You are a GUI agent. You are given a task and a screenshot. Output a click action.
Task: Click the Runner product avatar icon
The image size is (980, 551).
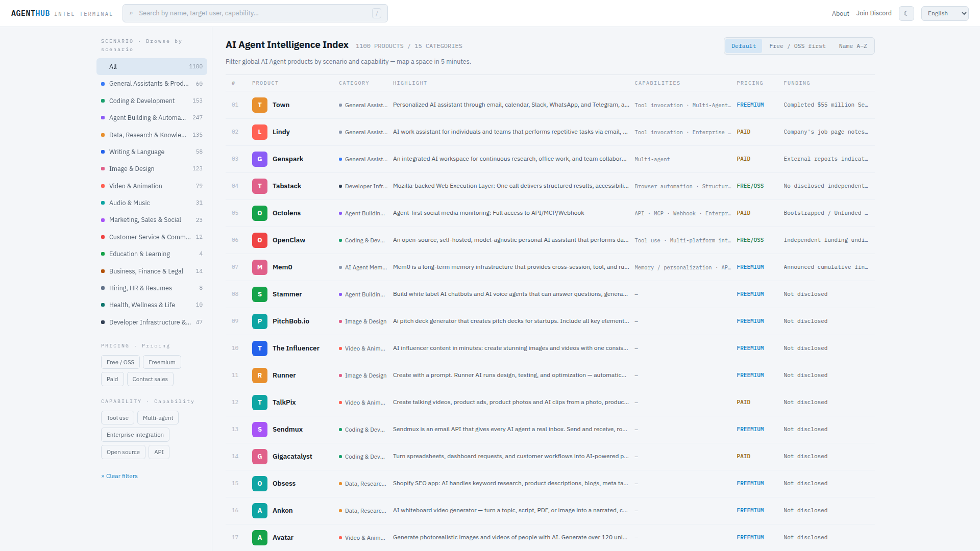point(260,375)
